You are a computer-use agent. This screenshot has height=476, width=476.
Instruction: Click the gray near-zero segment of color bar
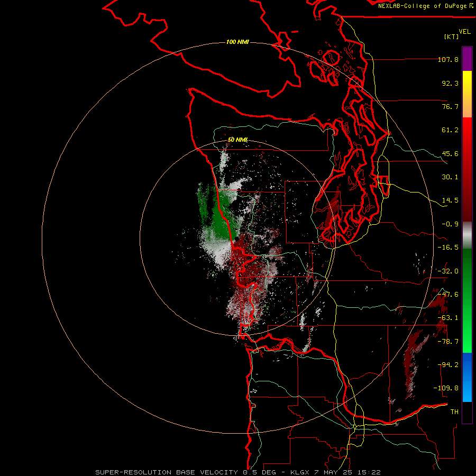(x=467, y=235)
